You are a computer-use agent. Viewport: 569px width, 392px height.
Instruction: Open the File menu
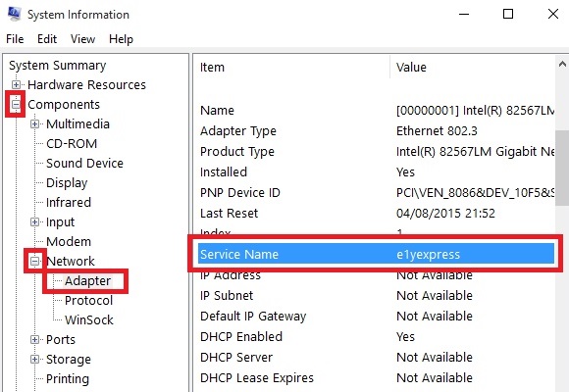click(15, 39)
